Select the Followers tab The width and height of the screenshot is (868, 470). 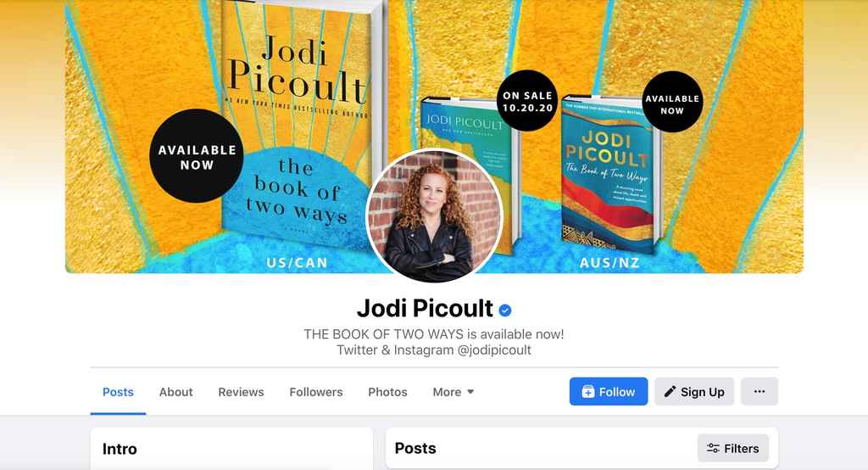(316, 392)
